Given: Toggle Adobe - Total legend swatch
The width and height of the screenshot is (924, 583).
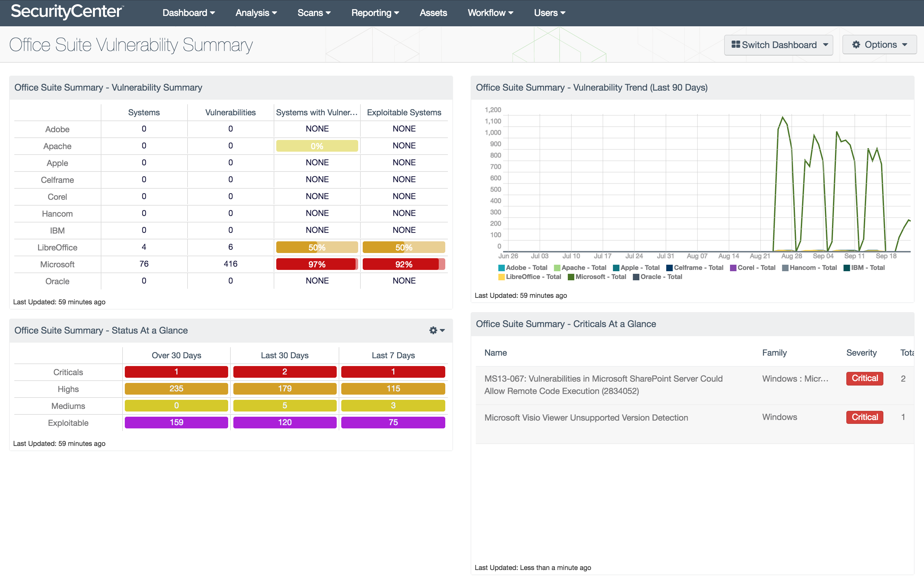Looking at the screenshot, I should tap(501, 268).
